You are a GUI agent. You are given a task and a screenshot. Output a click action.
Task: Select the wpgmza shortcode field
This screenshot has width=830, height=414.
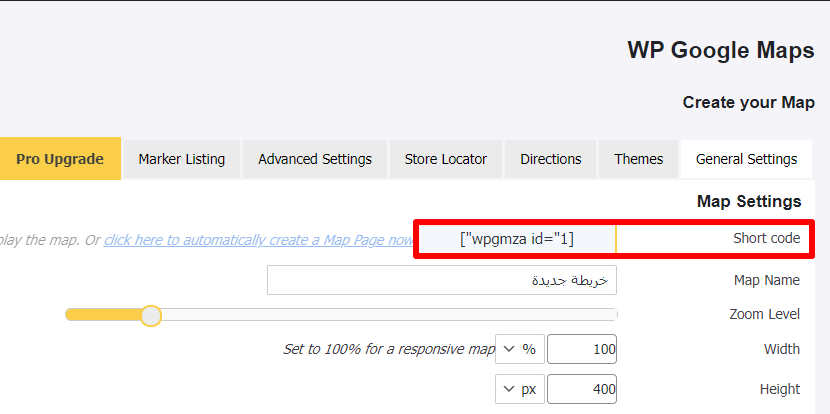click(x=517, y=239)
